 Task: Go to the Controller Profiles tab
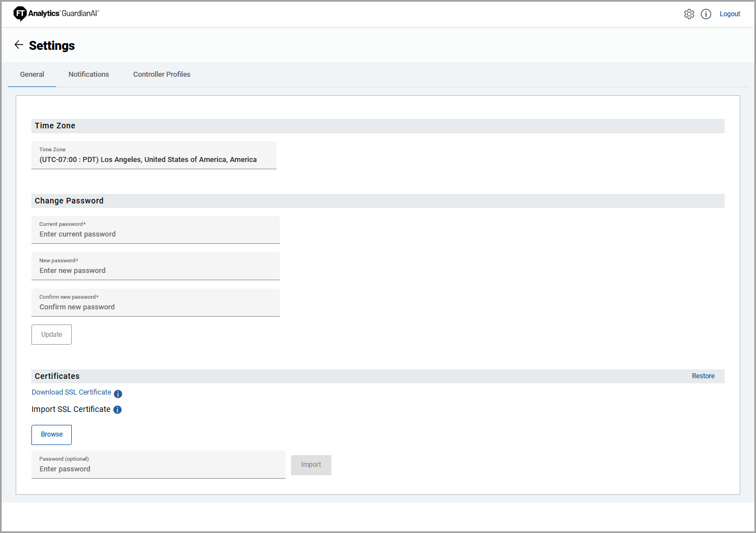tap(162, 75)
